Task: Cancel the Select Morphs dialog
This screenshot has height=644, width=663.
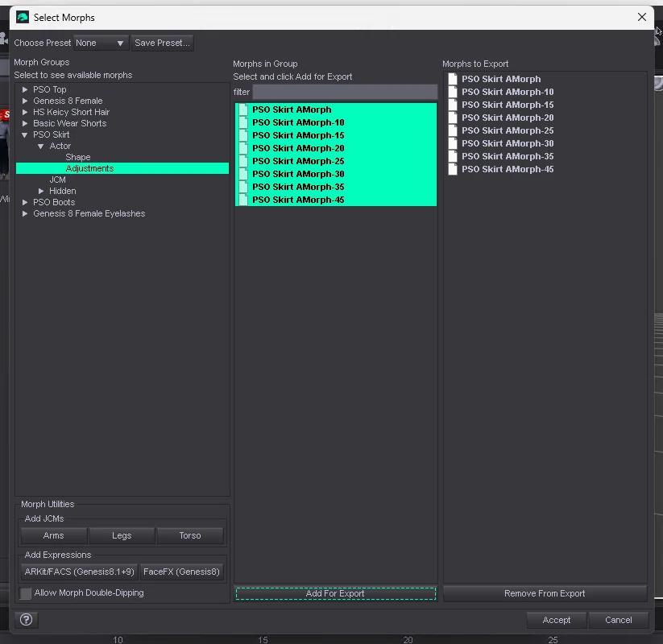Action: click(619, 620)
